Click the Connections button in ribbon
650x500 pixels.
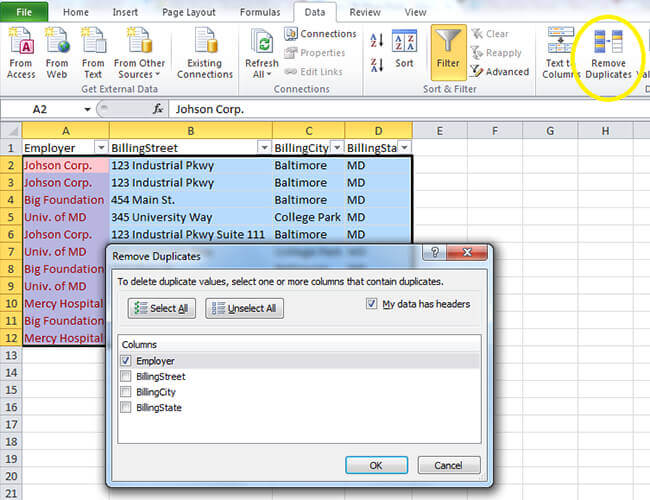click(x=320, y=34)
